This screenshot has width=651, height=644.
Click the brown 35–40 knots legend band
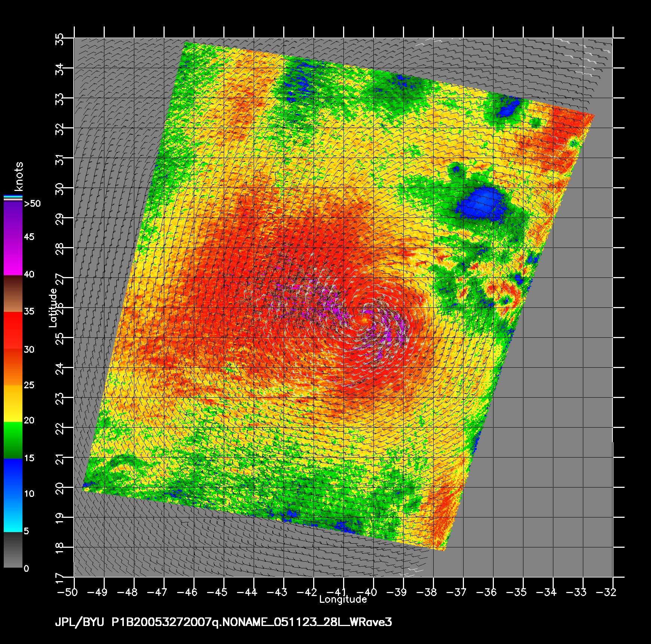(x=13, y=294)
